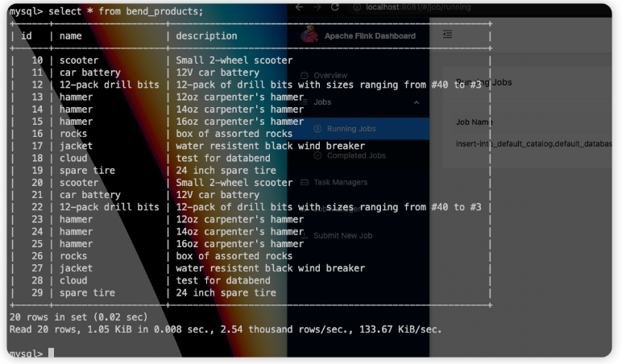Click 'water resistent black wind breaker' in row 27
This screenshot has width=626, height=364.
(270, 268)
